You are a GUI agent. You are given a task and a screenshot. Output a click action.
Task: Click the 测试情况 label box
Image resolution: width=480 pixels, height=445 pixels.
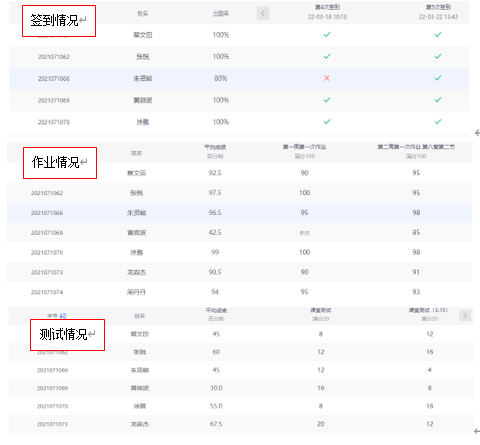tap(67, 335)
